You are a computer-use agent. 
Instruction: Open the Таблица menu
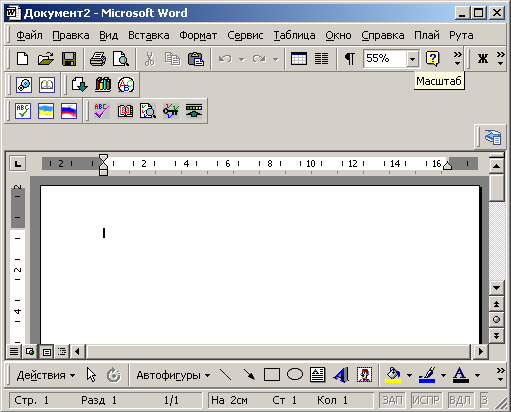[294, 35]
